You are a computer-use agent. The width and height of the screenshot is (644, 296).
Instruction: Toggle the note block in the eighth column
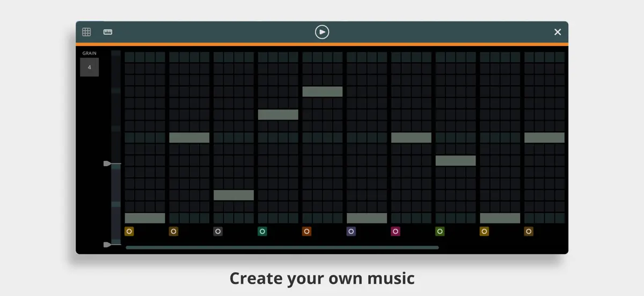point(456,161)
